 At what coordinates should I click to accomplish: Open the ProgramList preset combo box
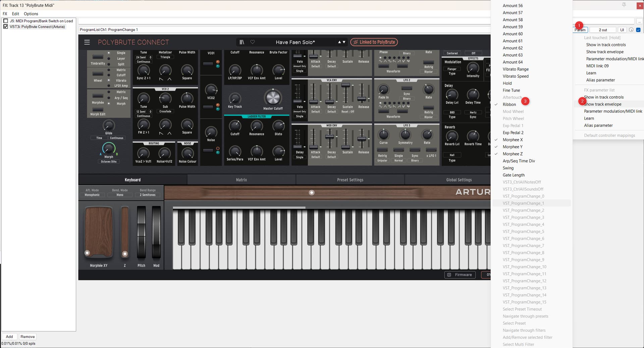pos(284,30)
